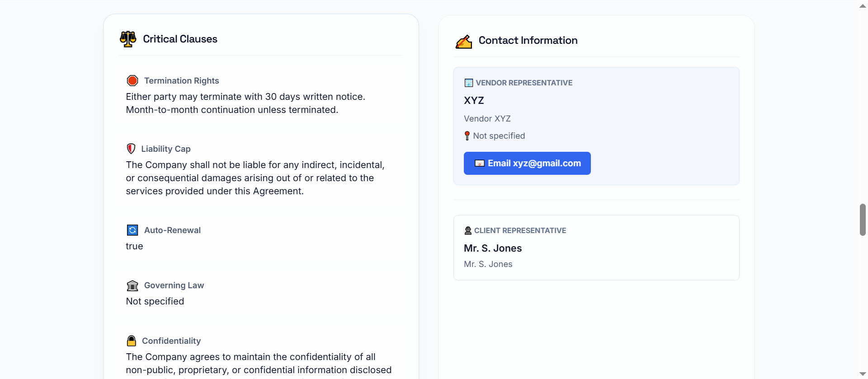Click the termination 30 days notice text
The image size is (868, 379).
[245, 103]
